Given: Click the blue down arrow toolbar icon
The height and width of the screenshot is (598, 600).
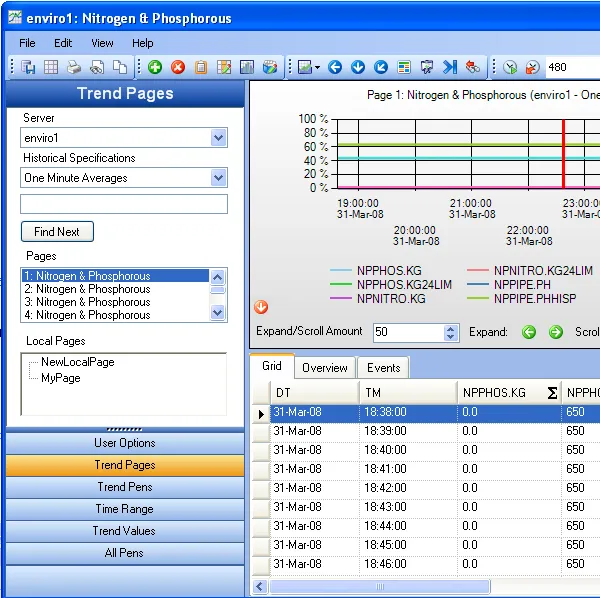Looking at the screenshot, I should (358, 67).
